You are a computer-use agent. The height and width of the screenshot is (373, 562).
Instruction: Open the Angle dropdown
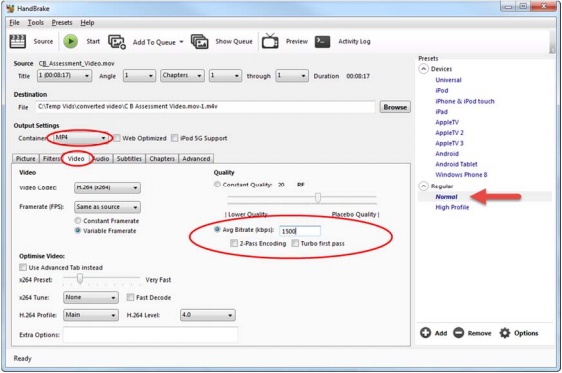point(139,76)
